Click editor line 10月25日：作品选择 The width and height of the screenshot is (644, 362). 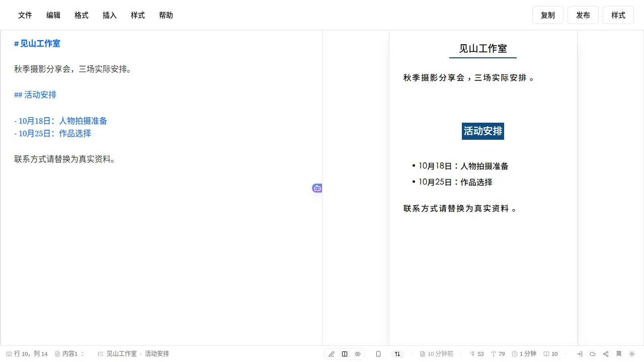(x=53, y=134)
